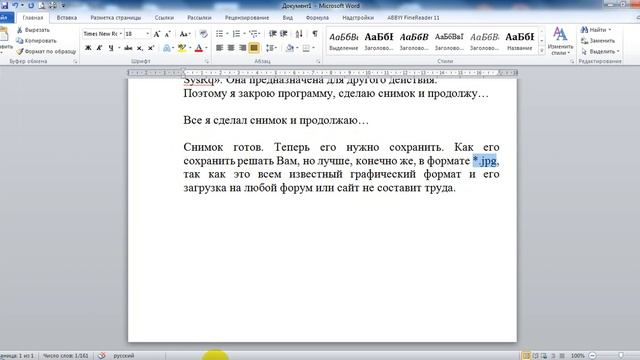Open font dialog launcher in Шрифт group
This screenshot has width=640, height=360.
coord(207,62)
